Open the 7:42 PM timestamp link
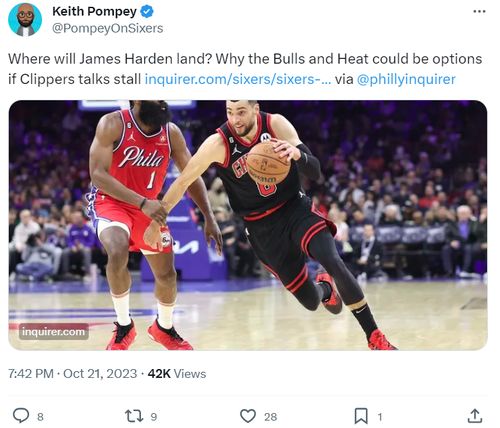This screenshot has height=428, width=500. tap(31, 374)
